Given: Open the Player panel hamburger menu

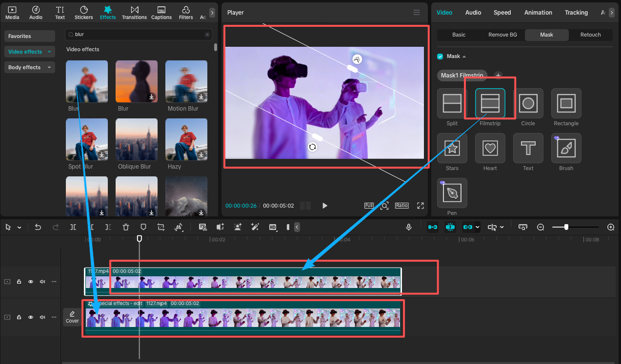Looking at the screenshot, I should pos(416,13).
